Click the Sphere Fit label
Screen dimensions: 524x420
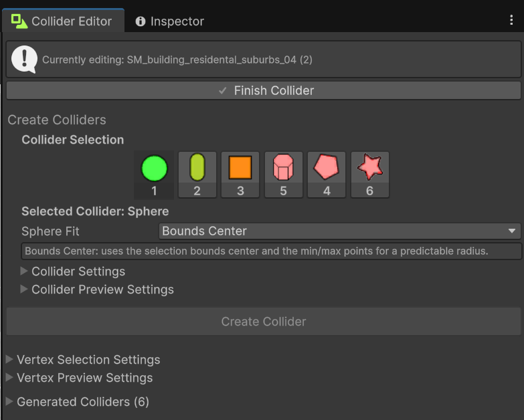50,231
